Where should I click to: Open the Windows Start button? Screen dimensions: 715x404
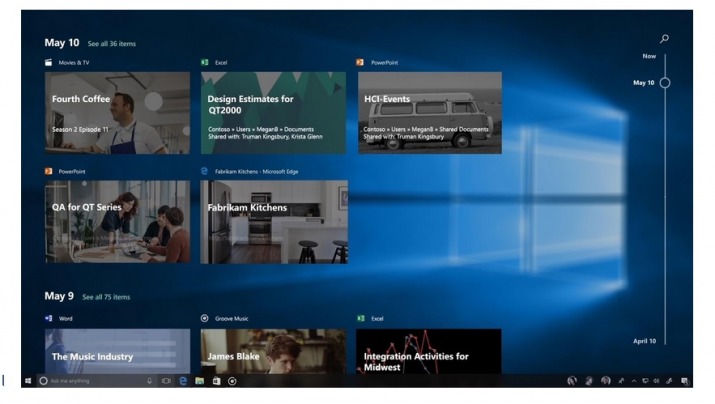28,381
